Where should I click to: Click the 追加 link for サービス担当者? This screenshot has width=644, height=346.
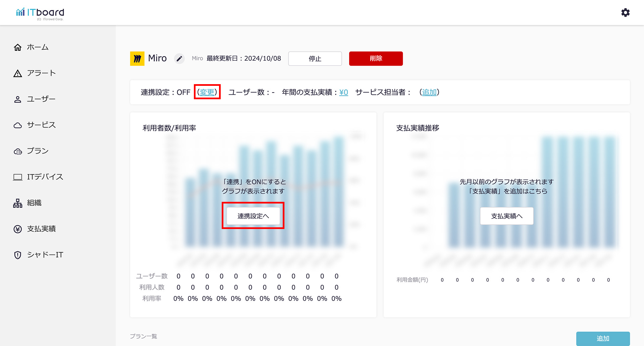[x=429, y=92]
